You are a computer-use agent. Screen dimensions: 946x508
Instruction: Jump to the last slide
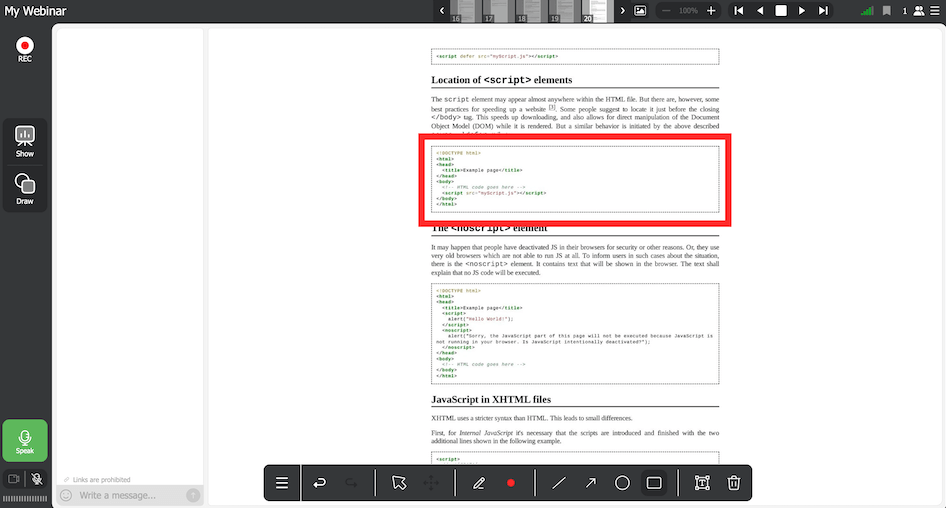point(823,11)
